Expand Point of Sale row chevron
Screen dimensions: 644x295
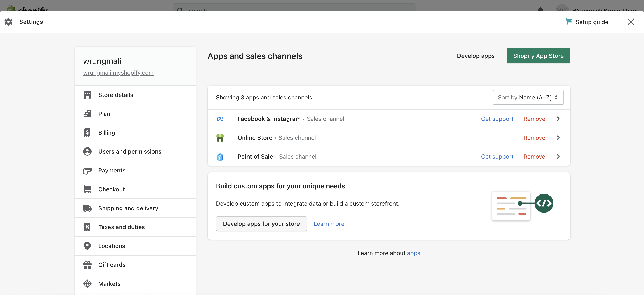pyautogui.click(x=558, y=157)
